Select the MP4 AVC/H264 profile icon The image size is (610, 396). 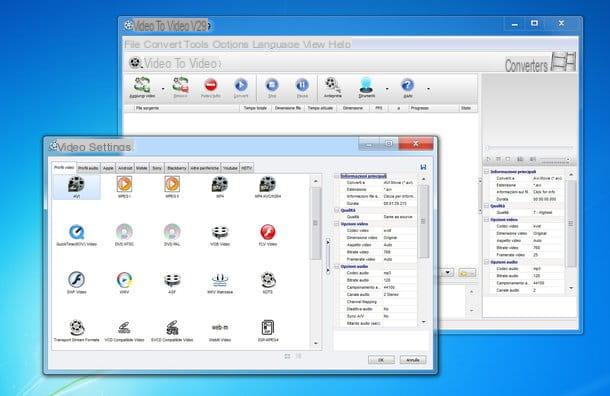coord(268,184)
